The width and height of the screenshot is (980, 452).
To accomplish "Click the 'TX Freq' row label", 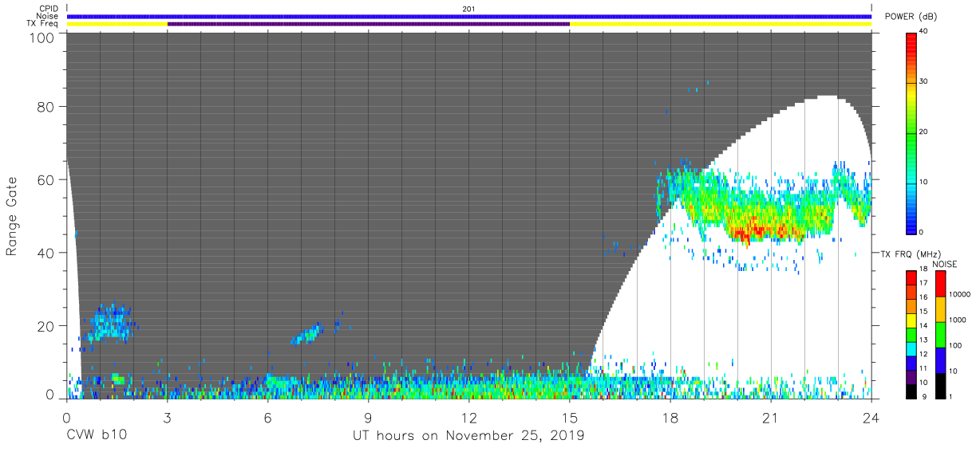I will [44, 24].
